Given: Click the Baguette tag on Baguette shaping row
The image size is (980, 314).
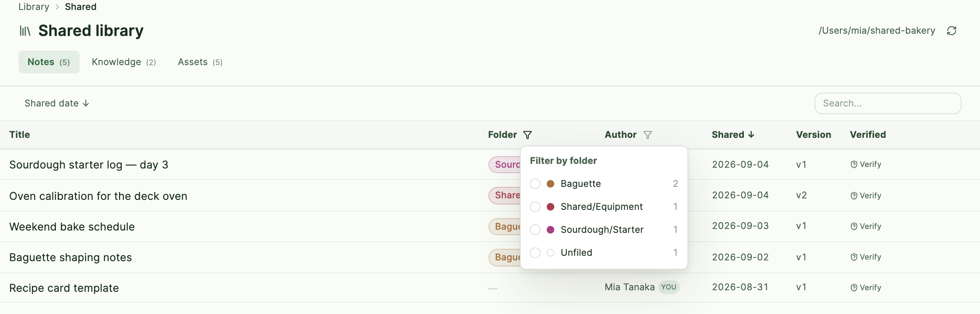Looking at the screenshot, I should pyautogui.click(x=505, y=257).
